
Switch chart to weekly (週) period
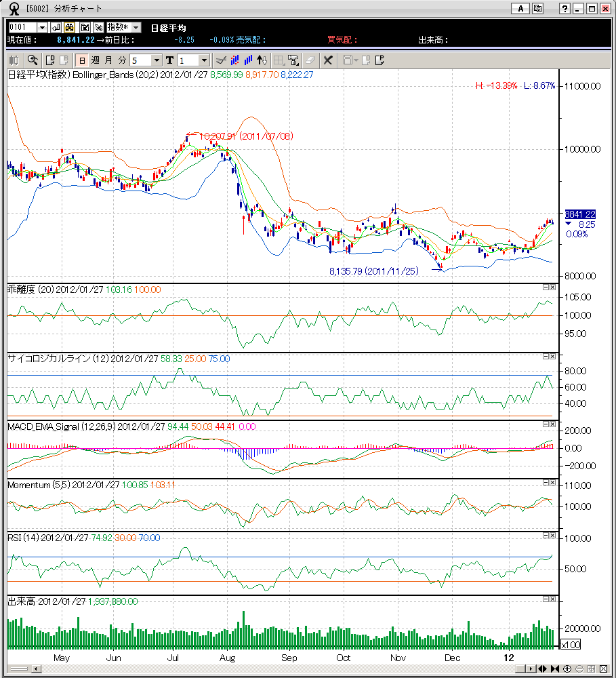pos(96,60)
